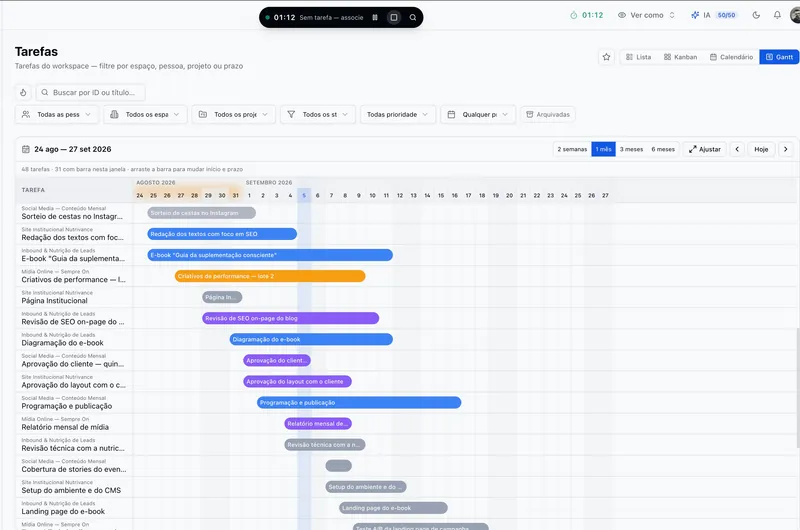Switch to the Calendário view
The width and height of the screenshot is (800, 530).
731,57
